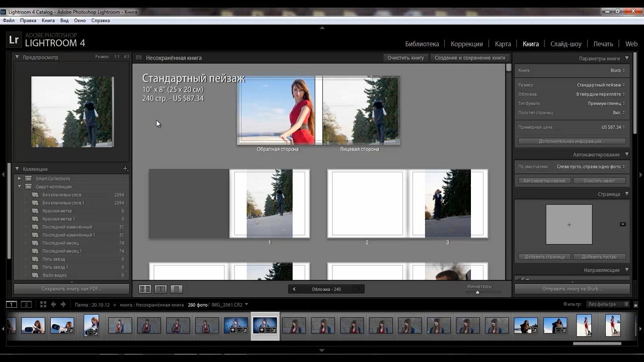
Task: Select the front cover photo thumbnail
Action: [361, 110]
